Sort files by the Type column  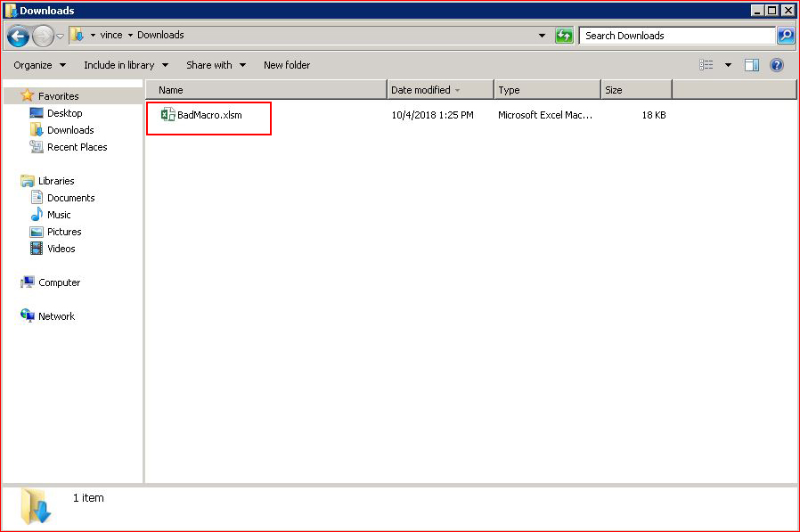[547, 90]
